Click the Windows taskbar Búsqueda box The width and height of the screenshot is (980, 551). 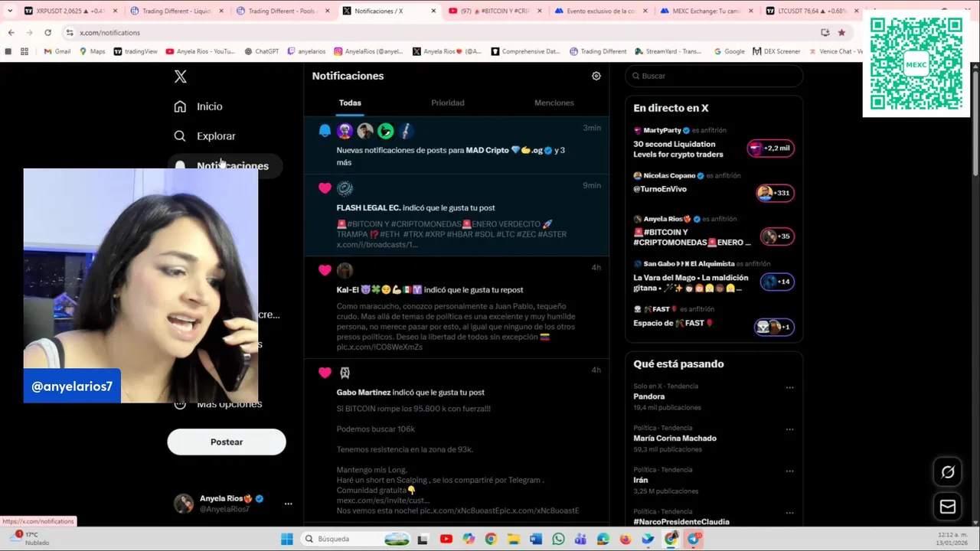(x=356, y=539)
